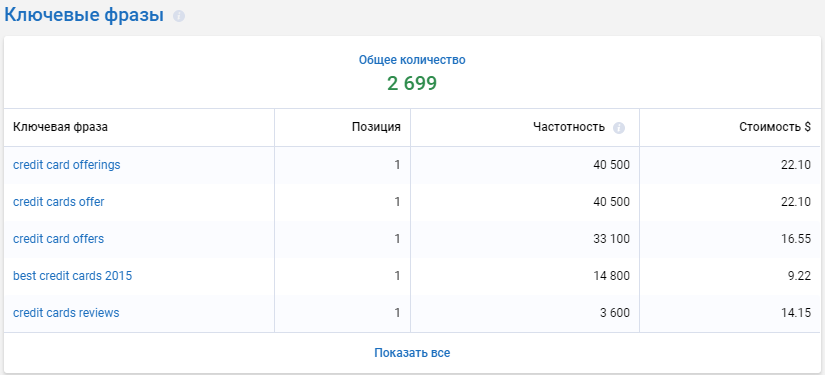Open the 'credit cards reviews' keyword link
The width and height of the screenshot is (825, 375).
coord(66,313)
